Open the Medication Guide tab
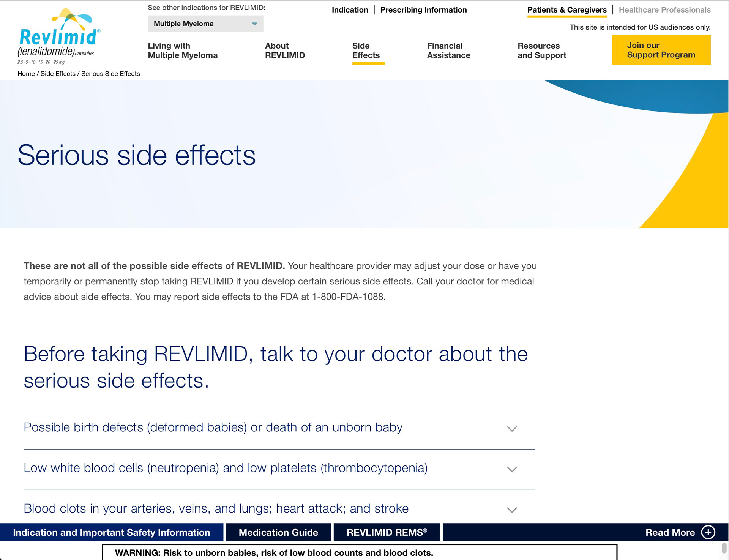This screenshot has width=729, height=560. click(x=278, y=532)
